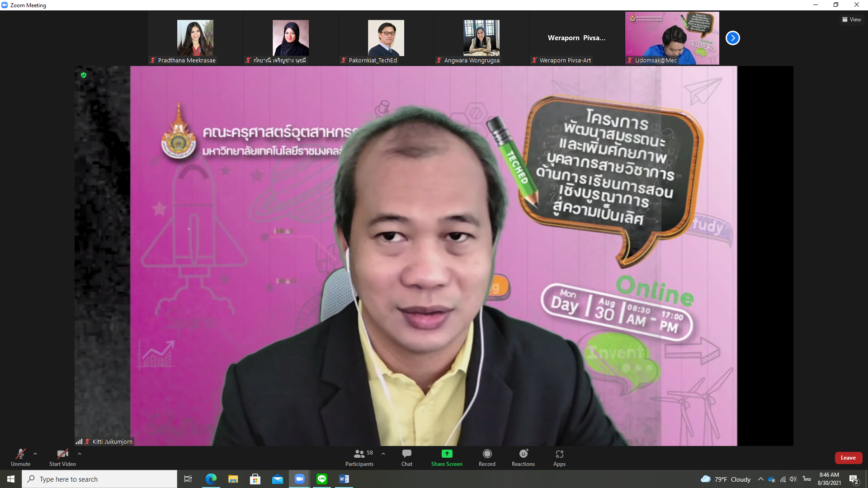Select the second participant's thumbnail with Thai name
The width and height of the screenshot is (868, 488).
click(291, 38)
